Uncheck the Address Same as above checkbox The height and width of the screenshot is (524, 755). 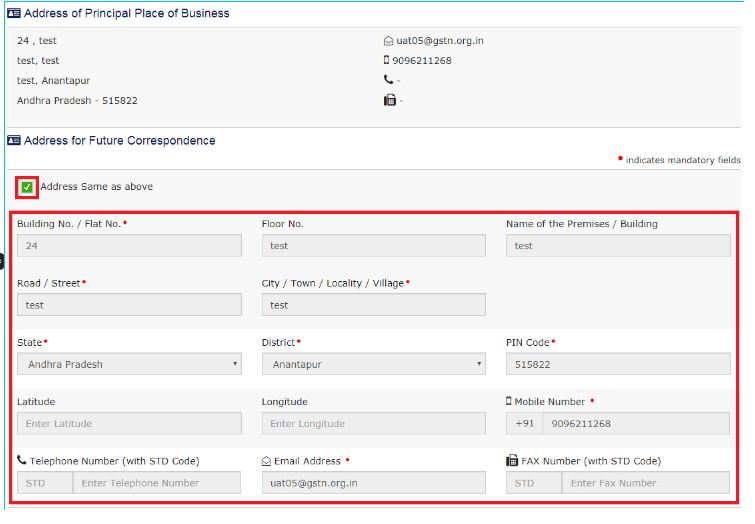click(x=27, y=187)
